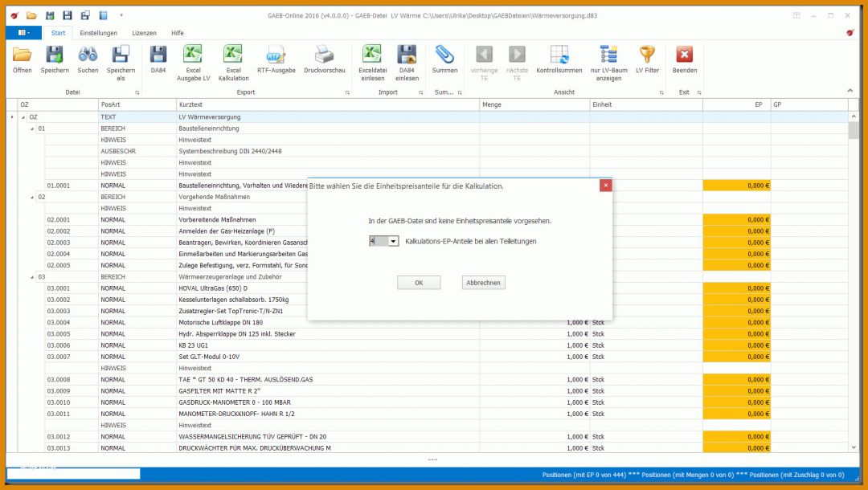Run Excel Kalkulation export
Viewport: 868px width, 490px height.
click(x=233, y=63)
